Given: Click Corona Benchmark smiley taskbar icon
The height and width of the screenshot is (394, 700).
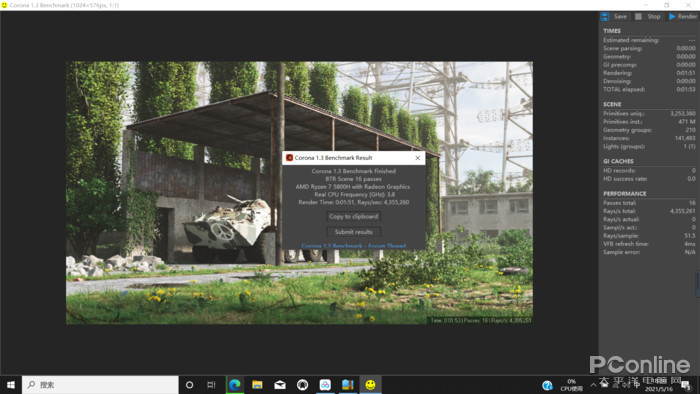Looking at the screenshot, I should 370,385.
